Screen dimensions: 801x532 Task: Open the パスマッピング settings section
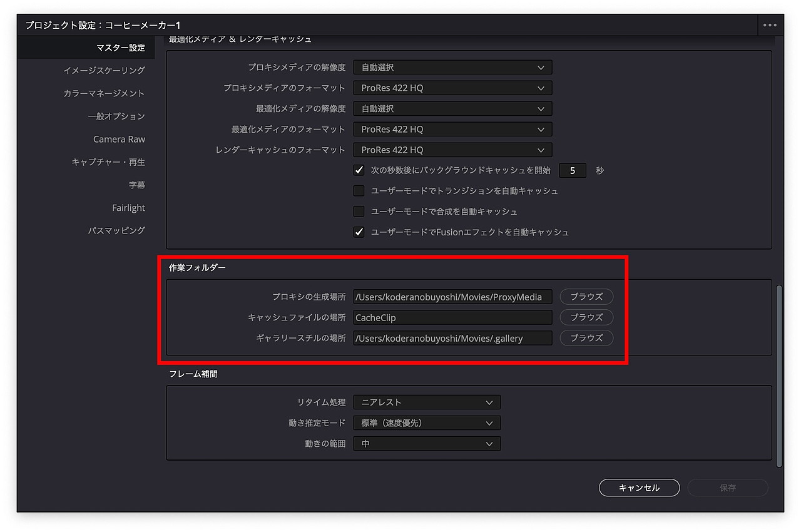(x=118, y=230)
